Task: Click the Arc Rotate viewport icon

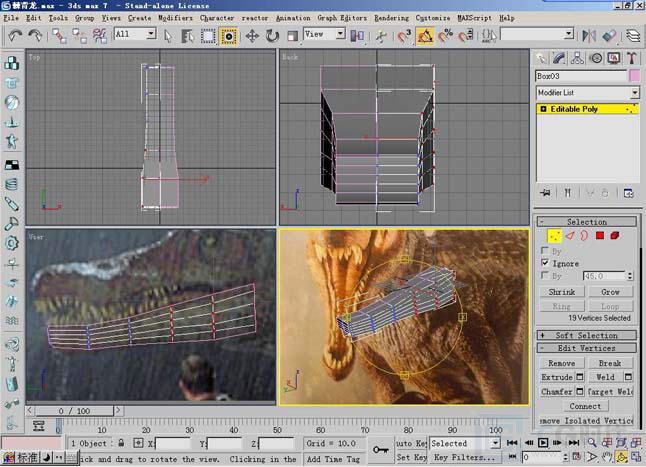Action: (x=622, y=457)
